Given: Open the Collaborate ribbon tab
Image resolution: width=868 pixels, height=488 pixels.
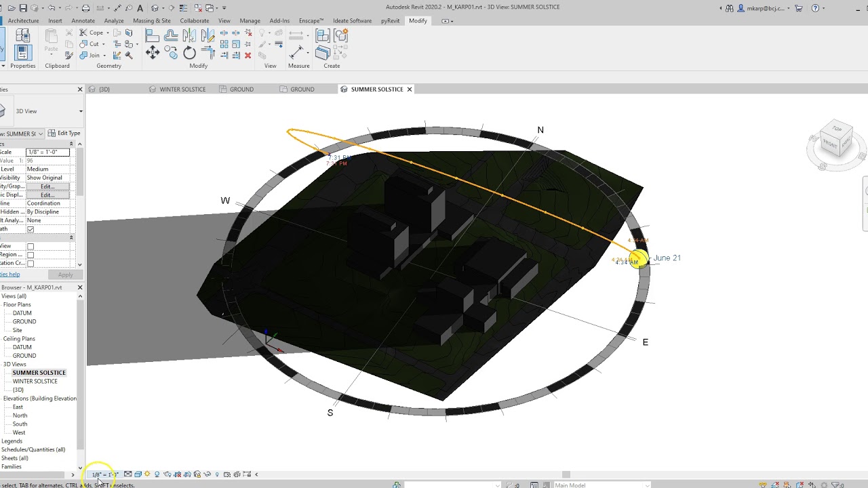Looking at the screenshot, I should 195,21.
